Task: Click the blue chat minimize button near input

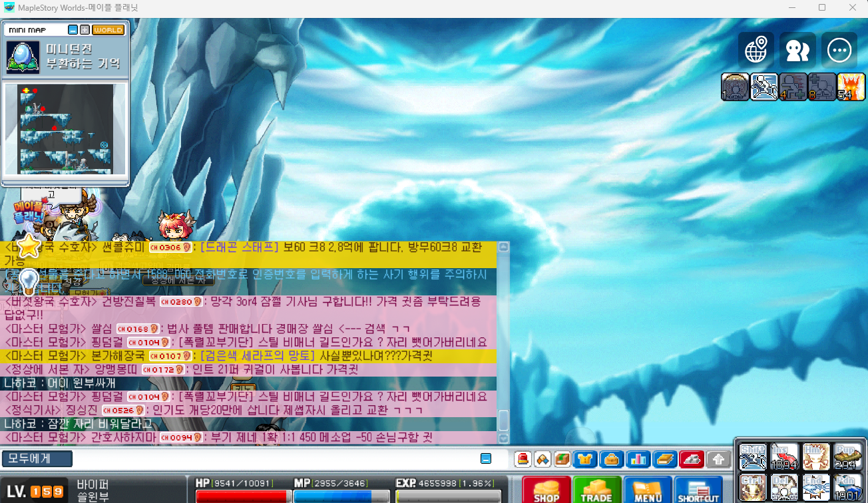Action: pos(486,458)
